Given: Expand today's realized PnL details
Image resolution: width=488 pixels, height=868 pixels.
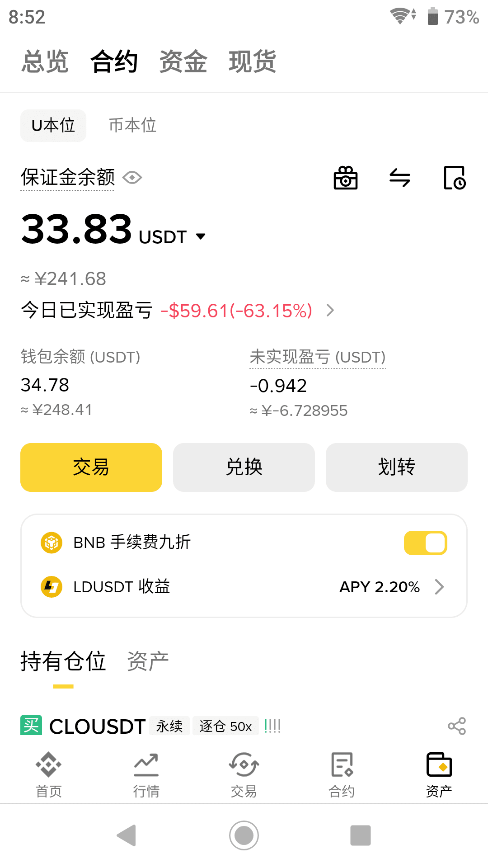Looking at the screenshot, I should 330,311.
